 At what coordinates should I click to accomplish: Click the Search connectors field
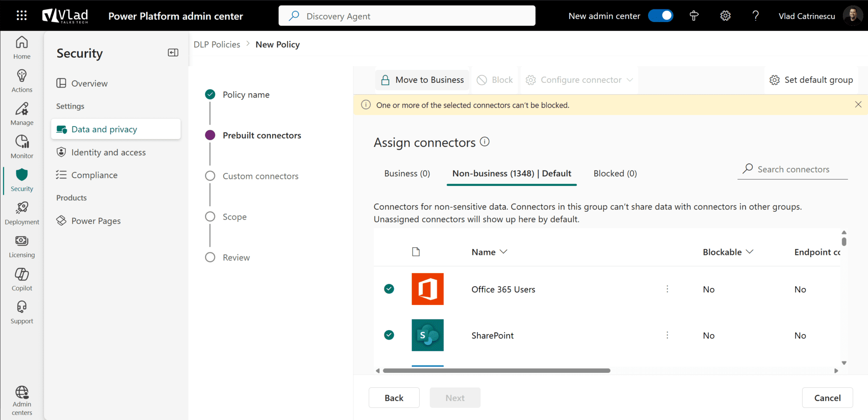[793, 169]
